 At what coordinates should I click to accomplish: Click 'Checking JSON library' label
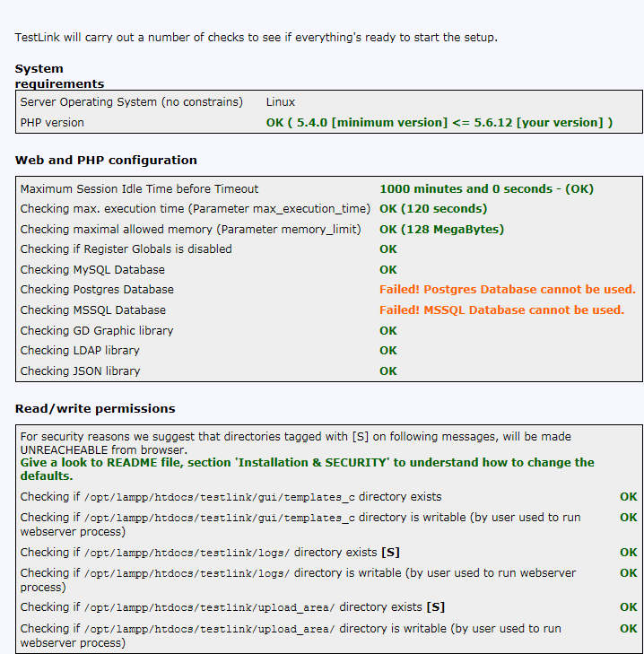(80, 371)
